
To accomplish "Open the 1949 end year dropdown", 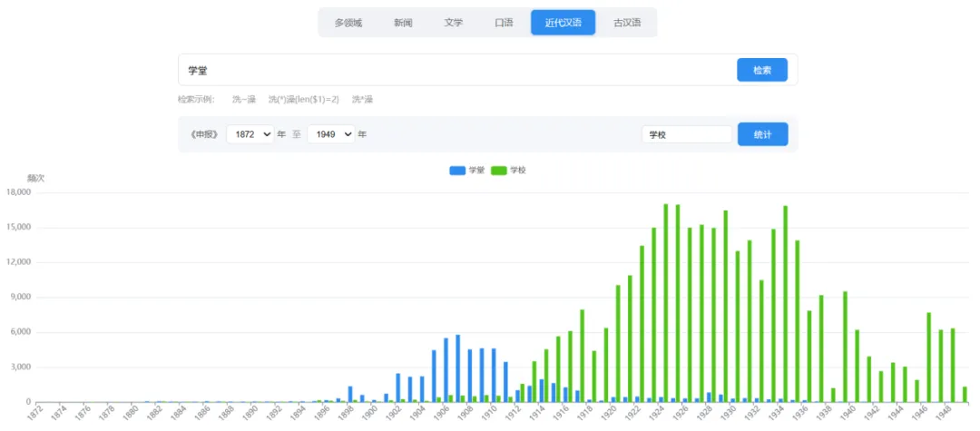I will click(x=330, y=134).
